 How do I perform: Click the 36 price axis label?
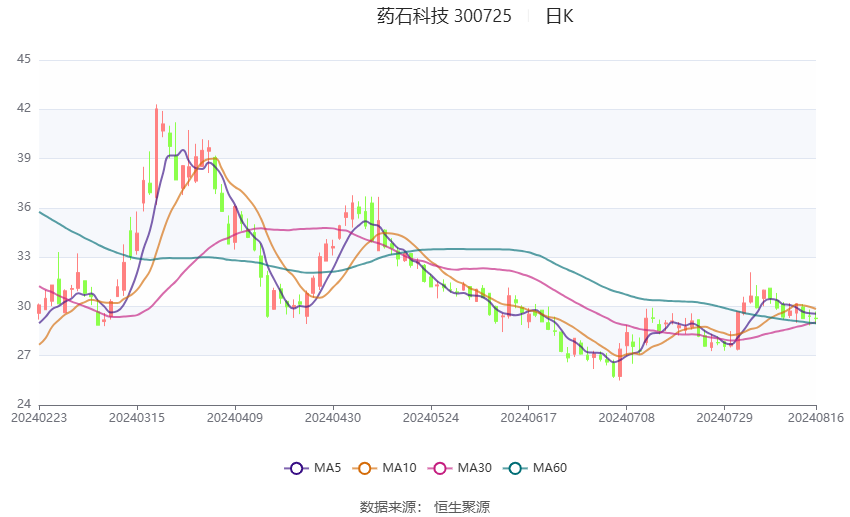[x=24, y=207]
